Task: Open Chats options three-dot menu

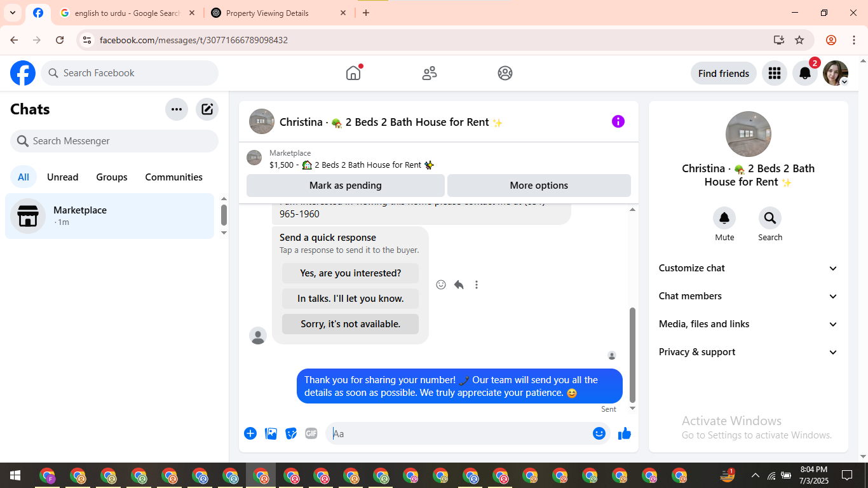Action: (x=177, y=109)
